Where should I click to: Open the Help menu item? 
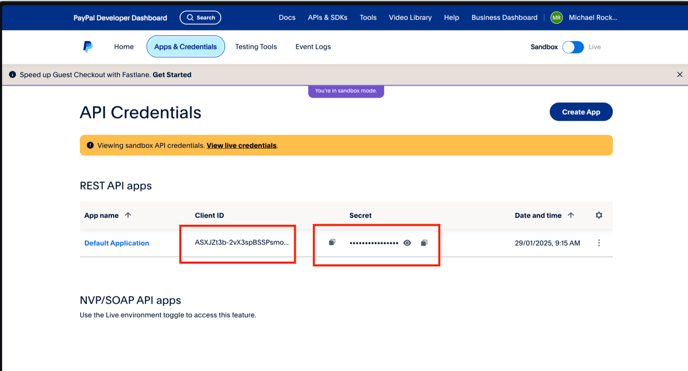point(452,18)
